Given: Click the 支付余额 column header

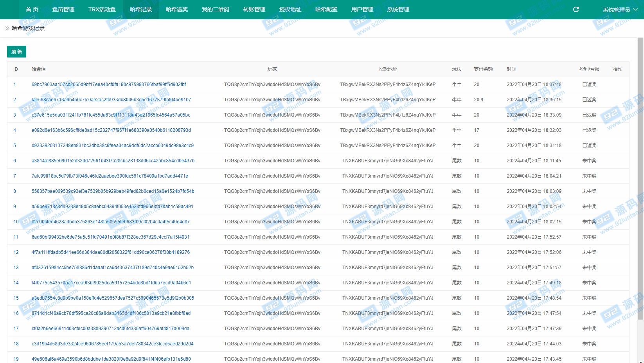Looking at the screenshot, I should coord(483,69).
